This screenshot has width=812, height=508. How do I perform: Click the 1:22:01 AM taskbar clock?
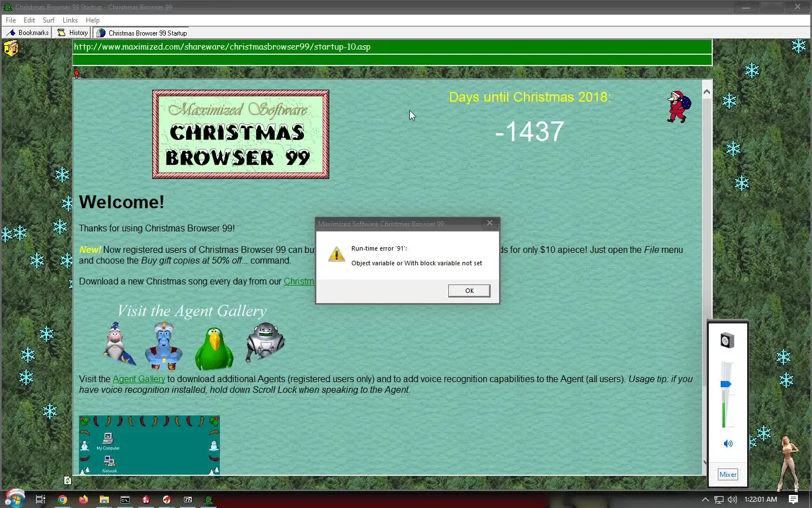(x=761, y=500)
